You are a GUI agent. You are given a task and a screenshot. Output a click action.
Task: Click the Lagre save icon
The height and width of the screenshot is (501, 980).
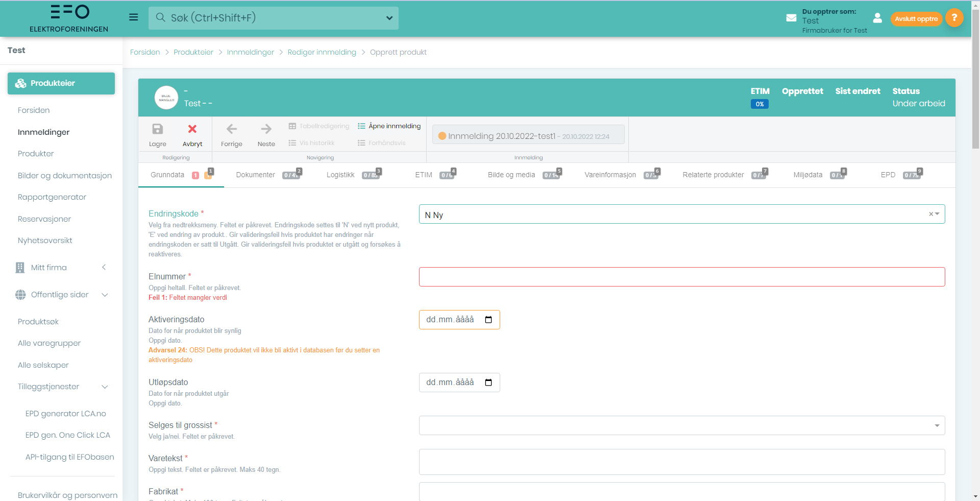(157, 129)
